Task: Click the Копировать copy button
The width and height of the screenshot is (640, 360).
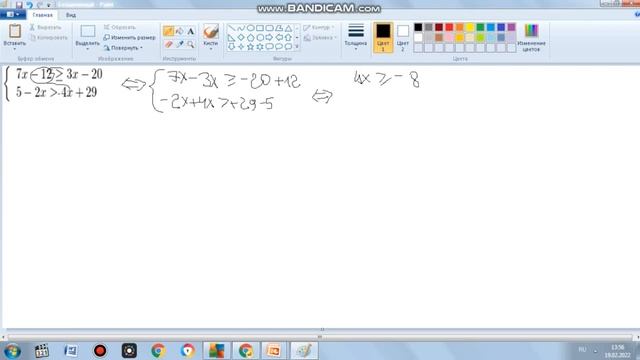Action: 49,38
